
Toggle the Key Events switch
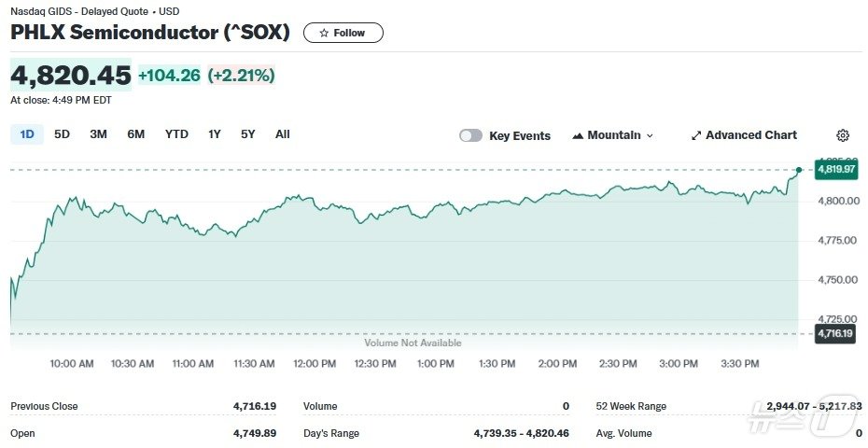[470, 135]
